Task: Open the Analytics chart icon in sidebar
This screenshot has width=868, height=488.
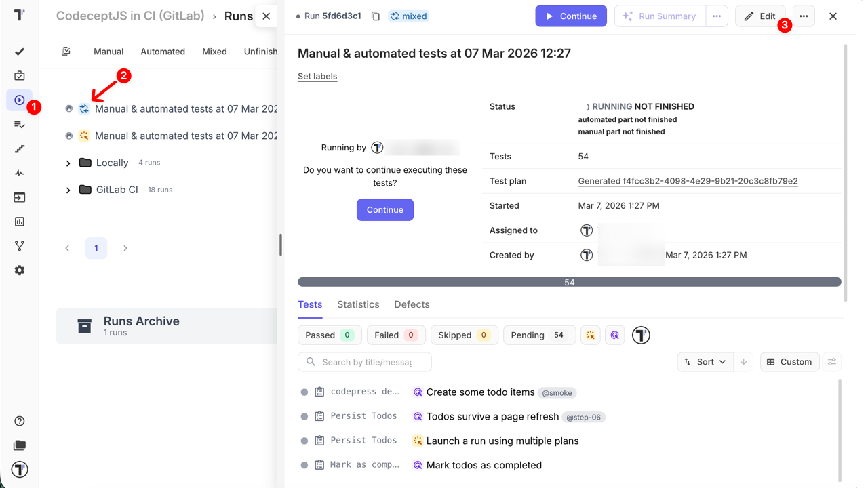Action: (x=20, y=222)
